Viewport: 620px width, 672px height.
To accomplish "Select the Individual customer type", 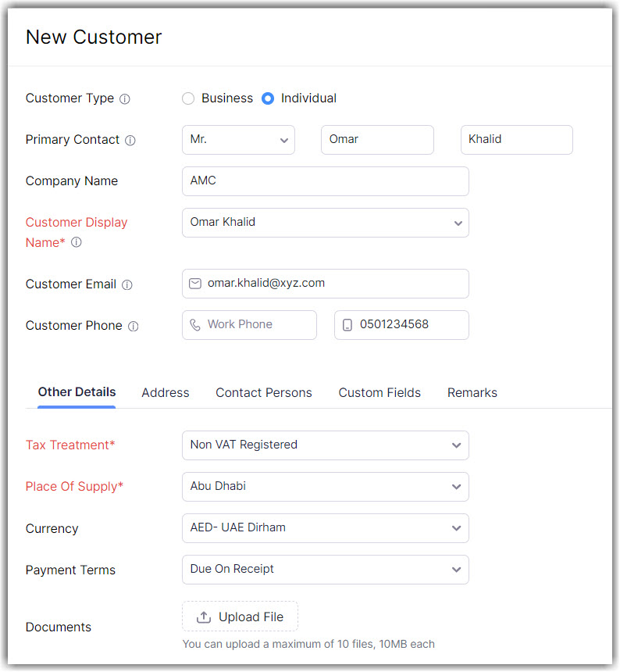I will click(268, 98).
